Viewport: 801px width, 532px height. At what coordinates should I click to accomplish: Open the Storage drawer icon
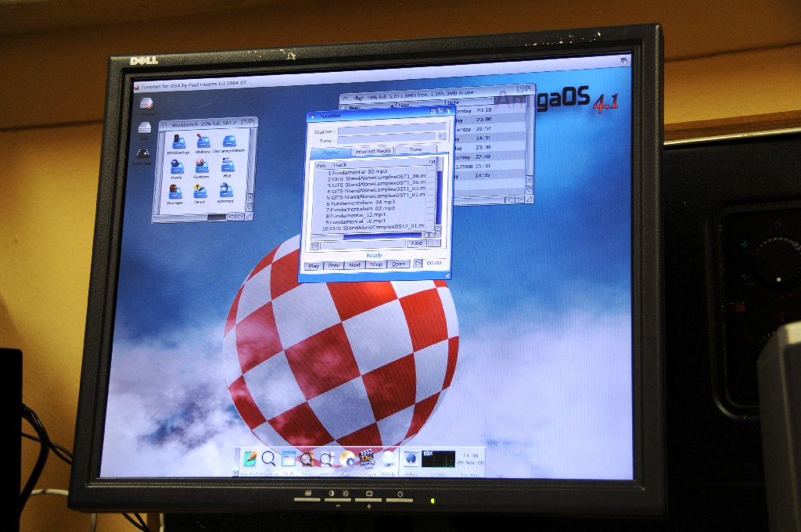pos(174,192)
